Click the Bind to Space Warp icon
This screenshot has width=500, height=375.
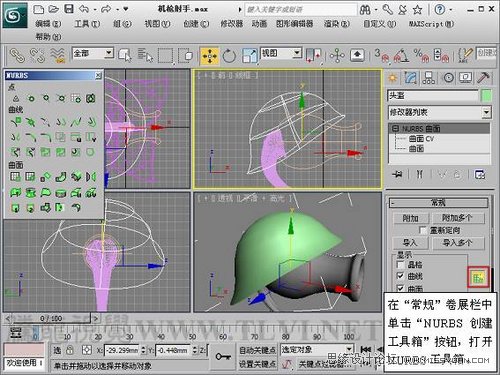point(57,55)
